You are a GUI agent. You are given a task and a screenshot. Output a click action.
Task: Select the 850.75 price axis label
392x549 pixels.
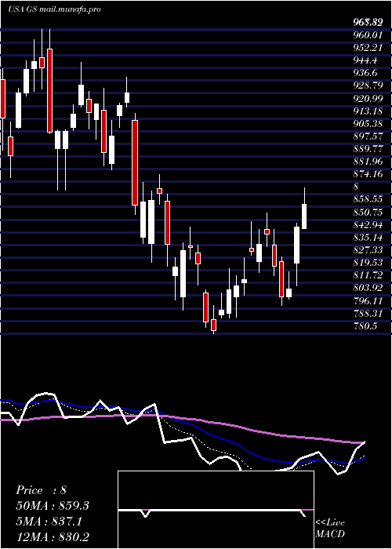(368, 213)
